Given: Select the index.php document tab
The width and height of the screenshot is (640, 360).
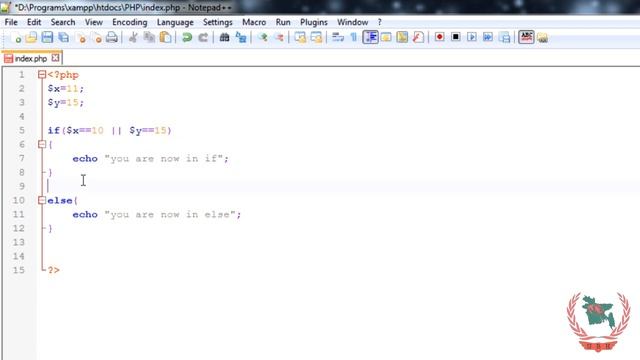Looking at the screenshot, I should (31, 58).
